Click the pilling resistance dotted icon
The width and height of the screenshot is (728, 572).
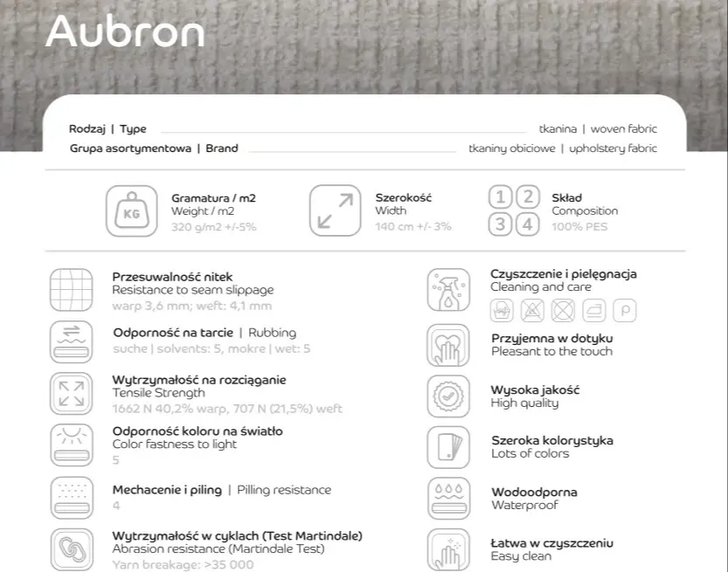[72, 498]
